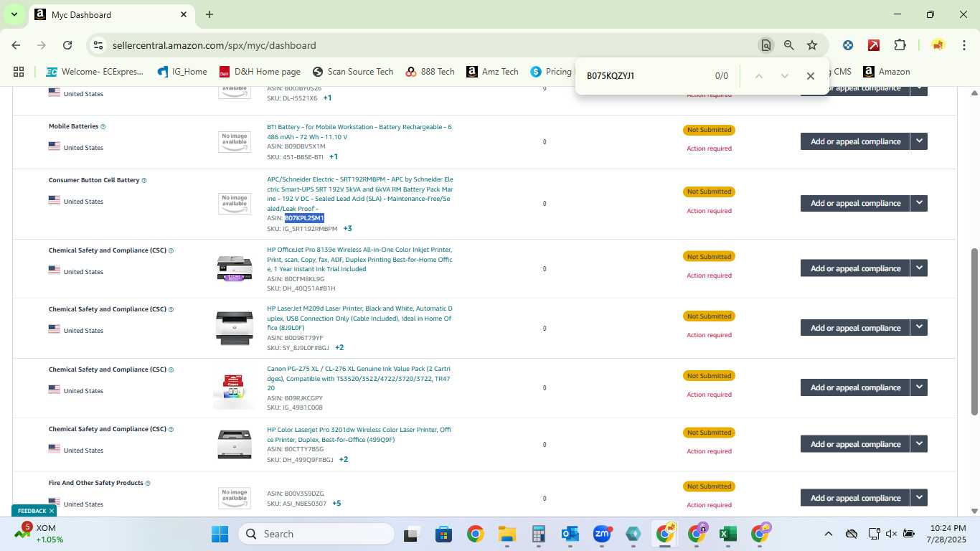Click the Canon ink cartridge thumbnail
This screenshot has width=980, height=551.
[x=235, y=388]
